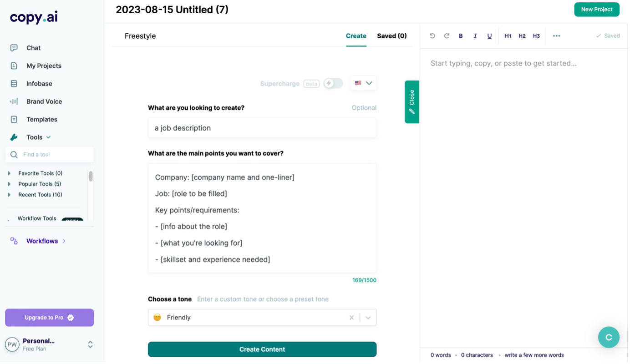Select the Workflow Tools entry

(37, 218)
